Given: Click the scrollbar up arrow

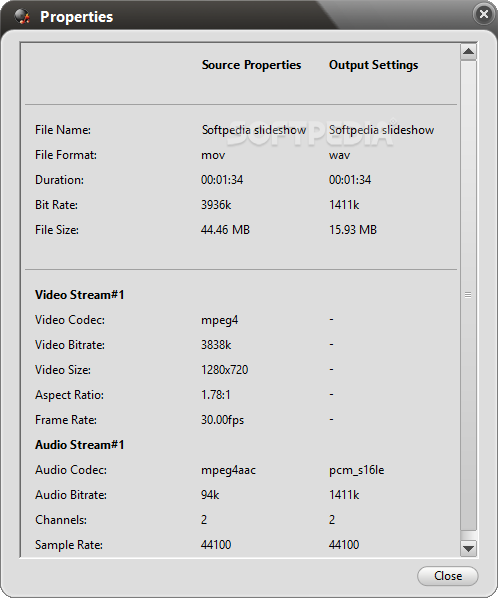Looking at the screenshot, I should 468,51.
